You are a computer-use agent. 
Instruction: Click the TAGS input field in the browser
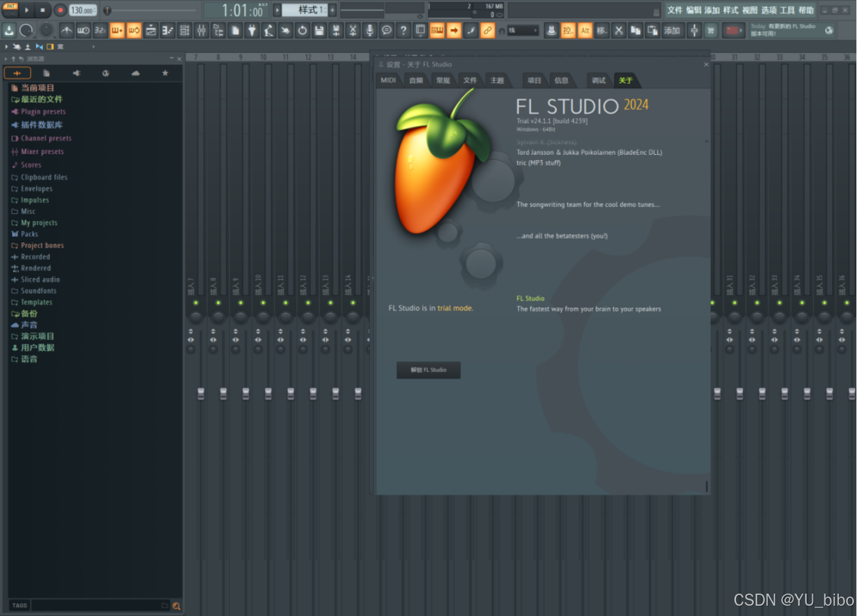click(95, 605)
